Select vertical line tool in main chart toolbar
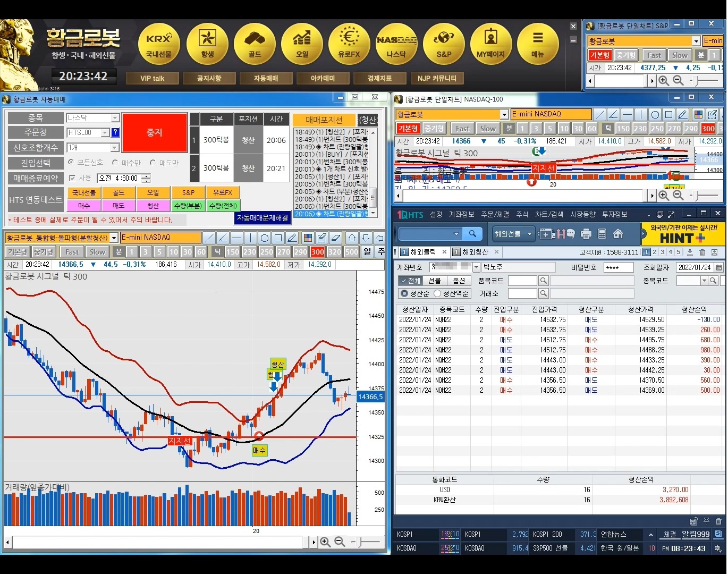The height and width of the screenshot is (574, 728). point(251,238)
